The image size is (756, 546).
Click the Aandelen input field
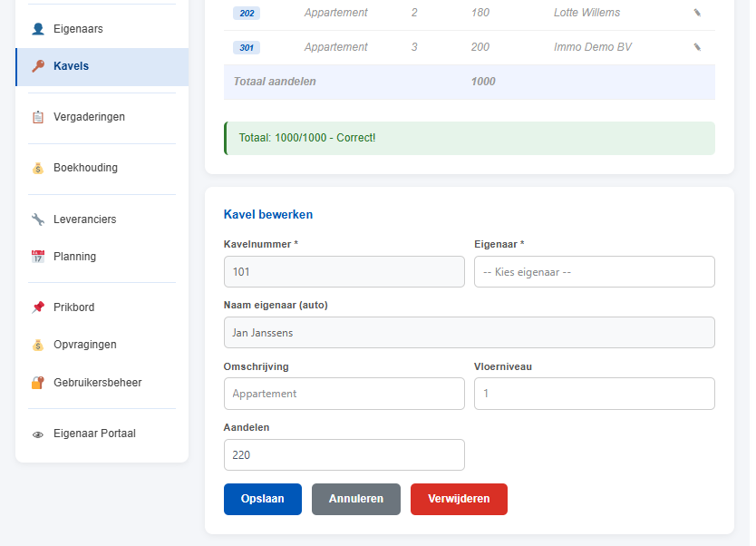344,454
